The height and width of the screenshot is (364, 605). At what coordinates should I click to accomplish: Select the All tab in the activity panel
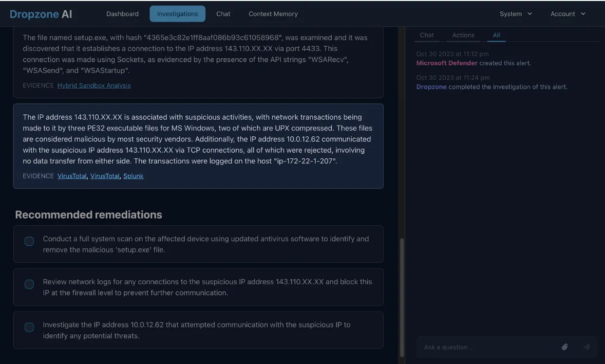(x=494, y=35)
